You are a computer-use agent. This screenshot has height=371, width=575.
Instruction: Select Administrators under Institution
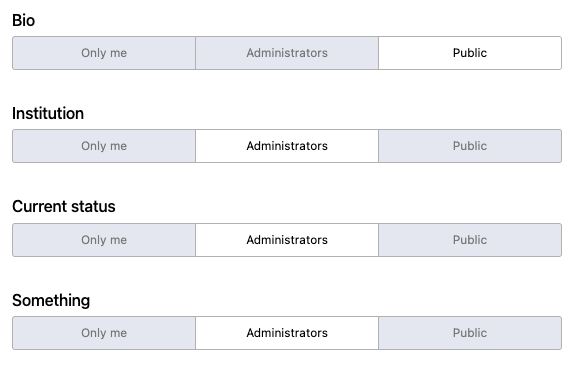pos(287,146)
